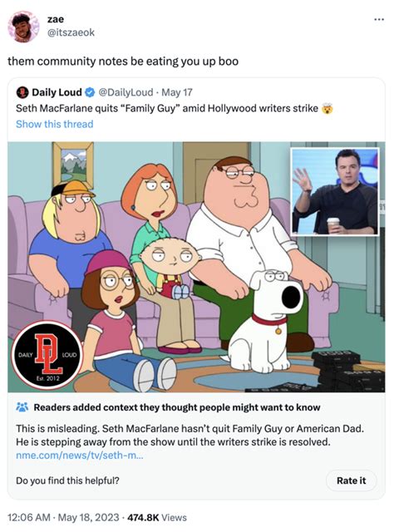Click the blue verified badge next to Daily Loud

coord(90,92)
